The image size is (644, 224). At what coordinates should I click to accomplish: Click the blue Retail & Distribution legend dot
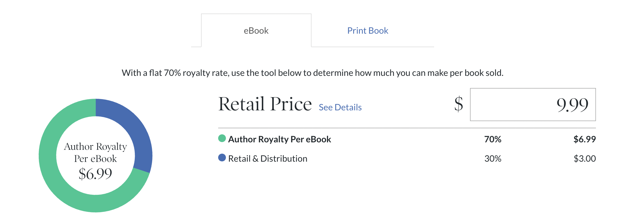222,158
